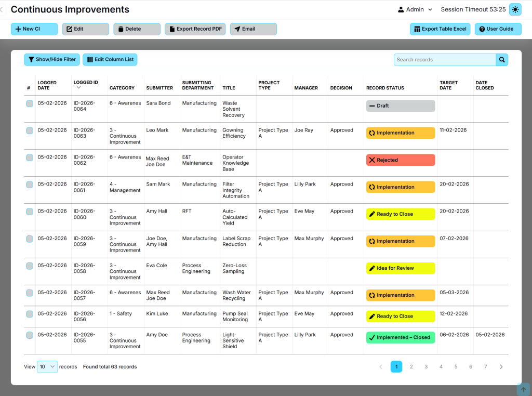The image size is (532, 396).
Task: Click the Edit button
Action: 86,29
